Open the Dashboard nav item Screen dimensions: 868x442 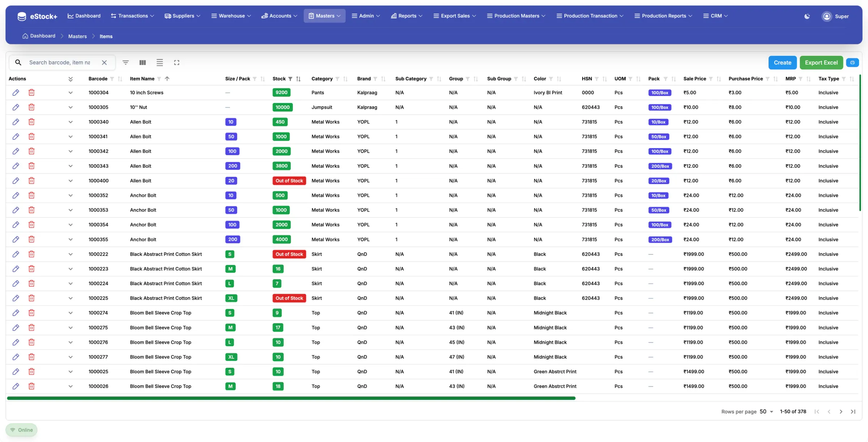(x=84, y=16)
